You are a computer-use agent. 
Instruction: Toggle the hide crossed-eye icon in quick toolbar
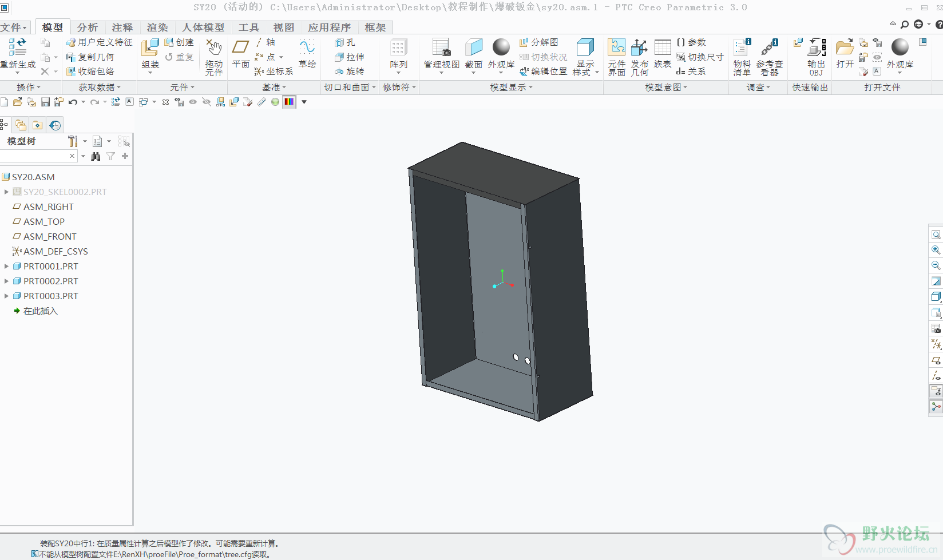207,102
